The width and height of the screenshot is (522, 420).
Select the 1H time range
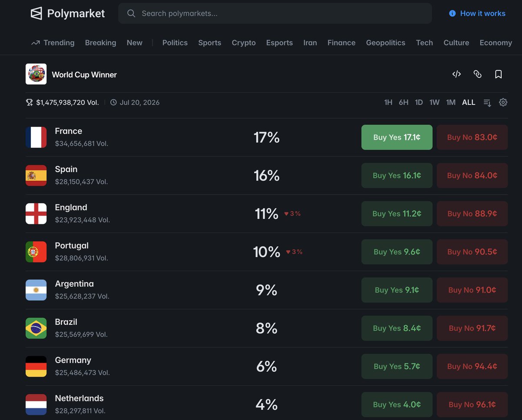[x=388, y=103]
